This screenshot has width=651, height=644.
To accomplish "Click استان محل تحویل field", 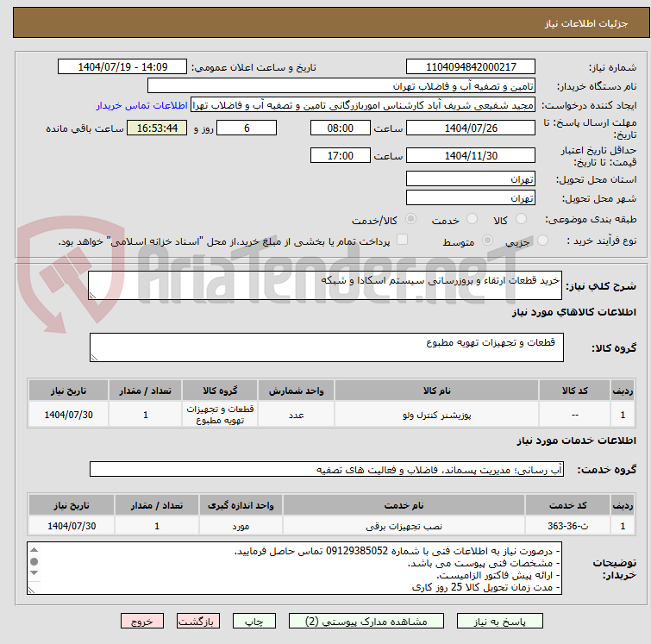I will 471,179.
